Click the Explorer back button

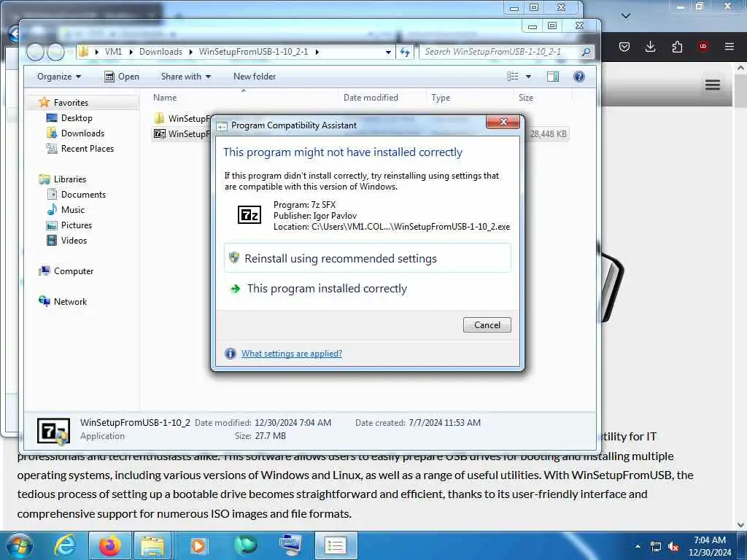(35, 52)
